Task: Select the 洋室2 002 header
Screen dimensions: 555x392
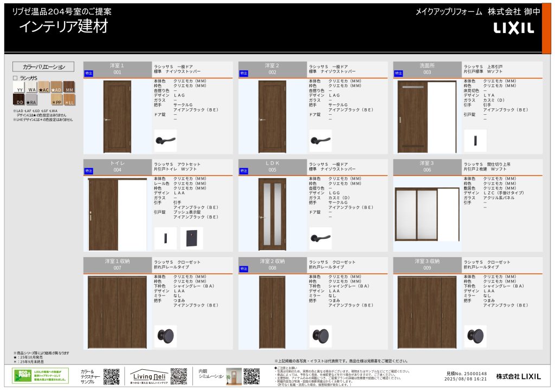Action: point(272,69)
